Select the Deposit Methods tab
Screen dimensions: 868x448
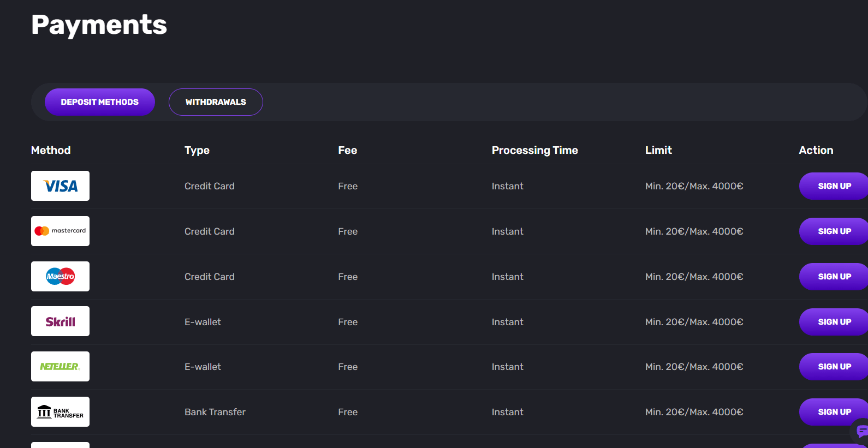[100, 102]
